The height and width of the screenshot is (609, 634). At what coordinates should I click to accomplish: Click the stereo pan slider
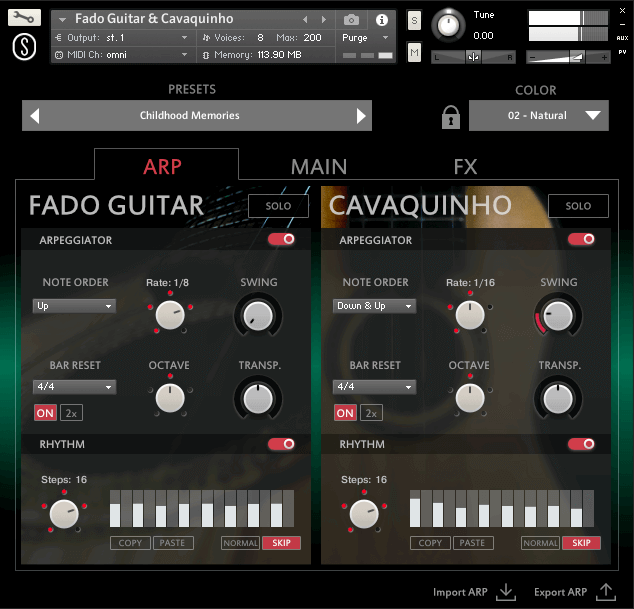pyautogui.click(x=473, y=57)
